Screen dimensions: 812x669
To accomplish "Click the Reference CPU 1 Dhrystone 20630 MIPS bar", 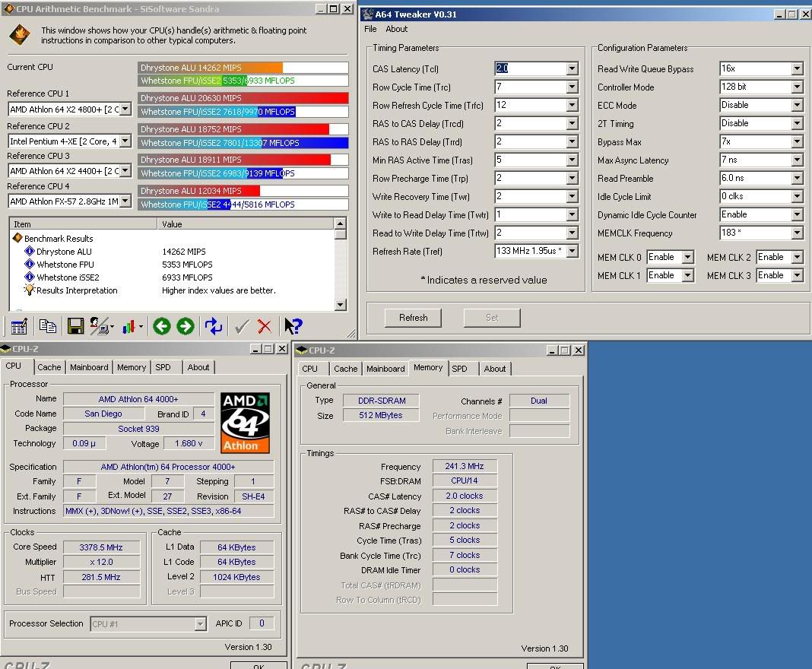I will coord(243,98).
